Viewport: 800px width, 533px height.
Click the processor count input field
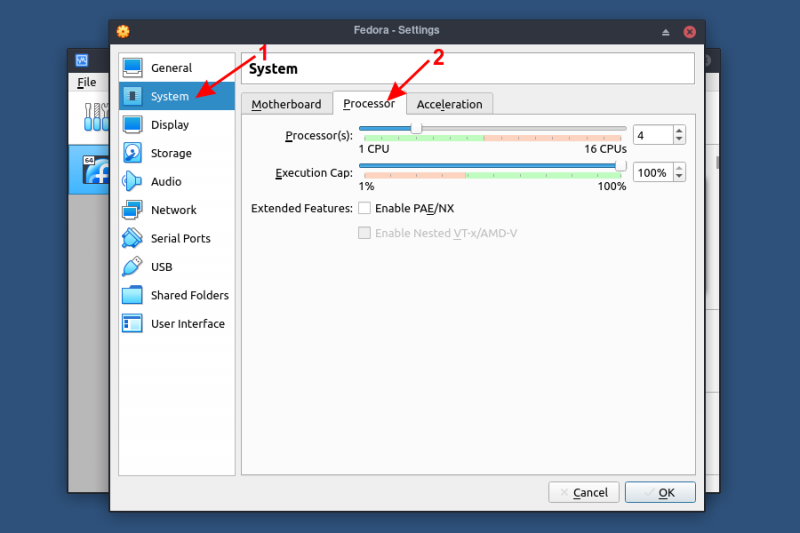[654, 135]
